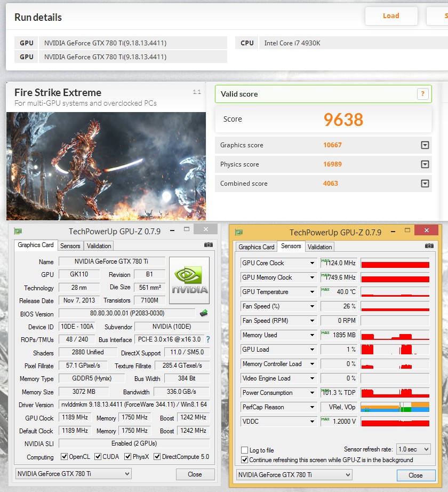Click Close button in left GPU-Z window

pyautogui.click(x=195, y=474)
